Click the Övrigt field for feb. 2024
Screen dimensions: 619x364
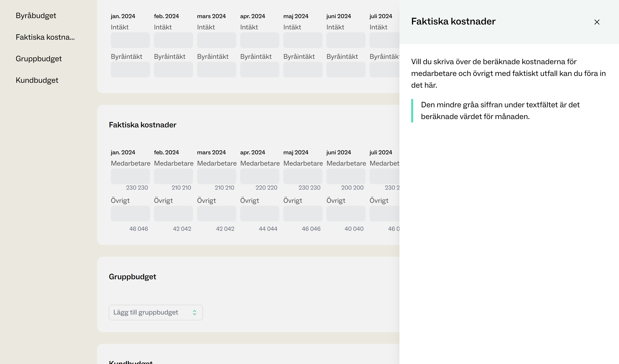(x=173, y=213)
